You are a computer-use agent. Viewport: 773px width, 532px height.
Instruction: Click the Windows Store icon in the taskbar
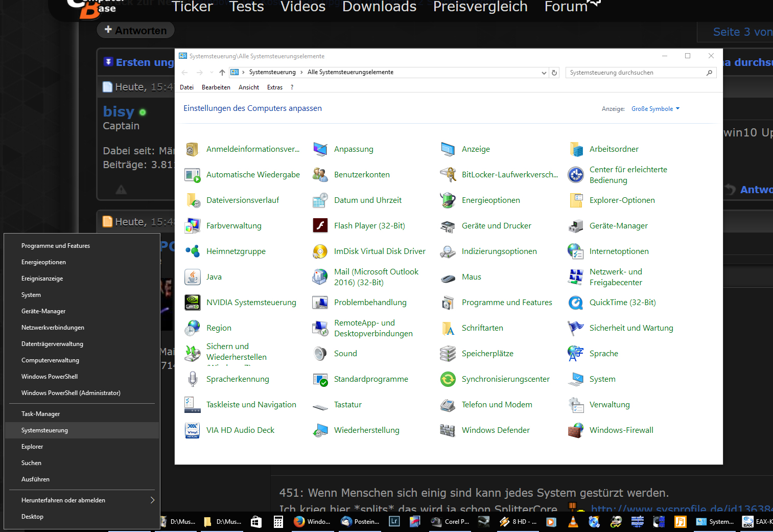pyautogui.click(x=256, y=521)
